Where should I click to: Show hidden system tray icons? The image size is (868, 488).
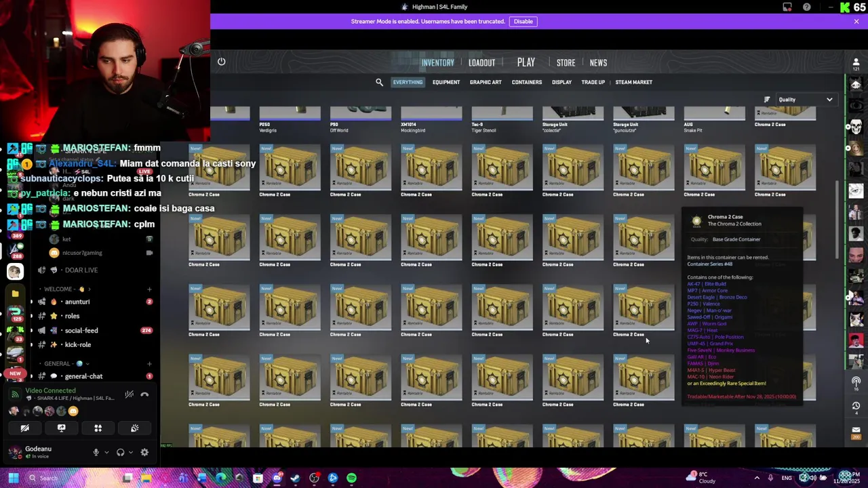[757, 478]
